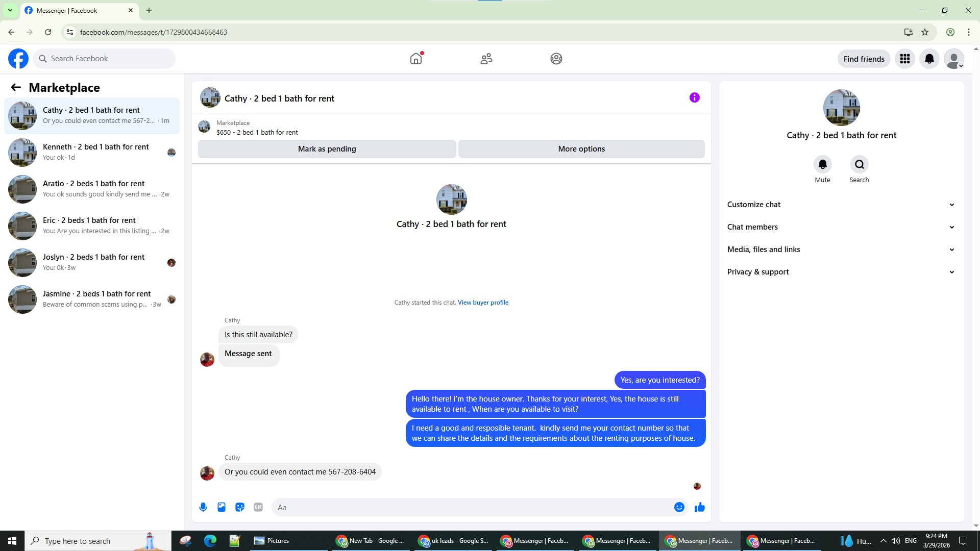Screen dimensions: 980x551
Task: Click the Windows taskbar search box
Action: click(x=98, y=541)
